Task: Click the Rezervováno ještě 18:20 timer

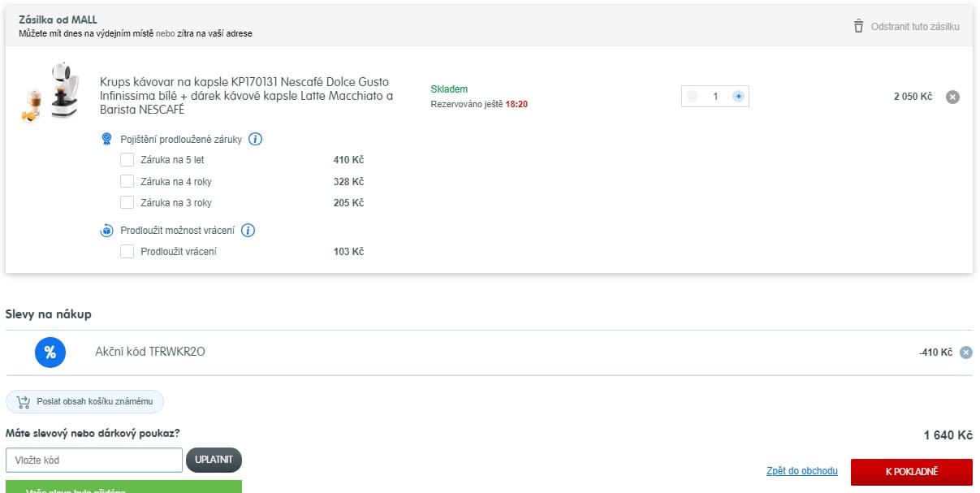Action: coord(479,104)
